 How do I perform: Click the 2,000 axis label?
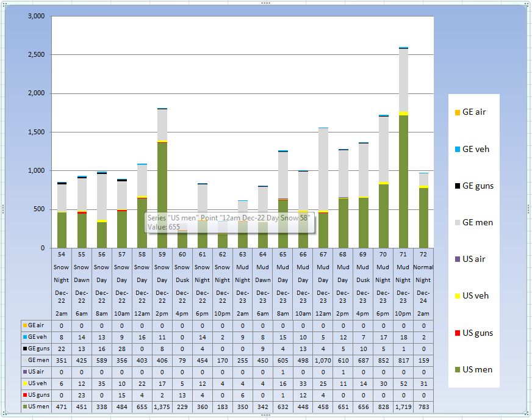[x=36, y=93]
